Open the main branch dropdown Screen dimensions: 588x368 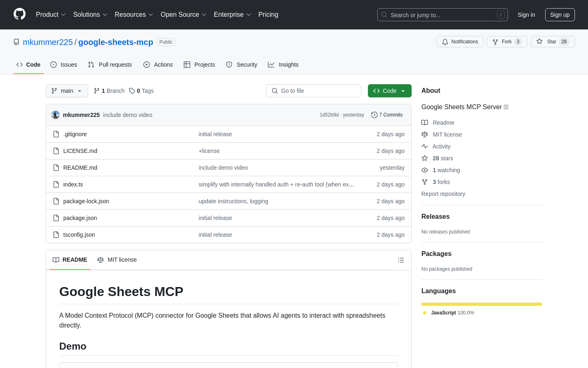[x=67, y=91]
